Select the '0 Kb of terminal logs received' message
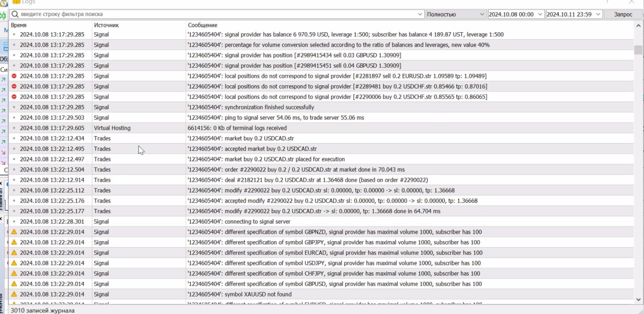The image size is (644, 314). (x=237, y=128)
